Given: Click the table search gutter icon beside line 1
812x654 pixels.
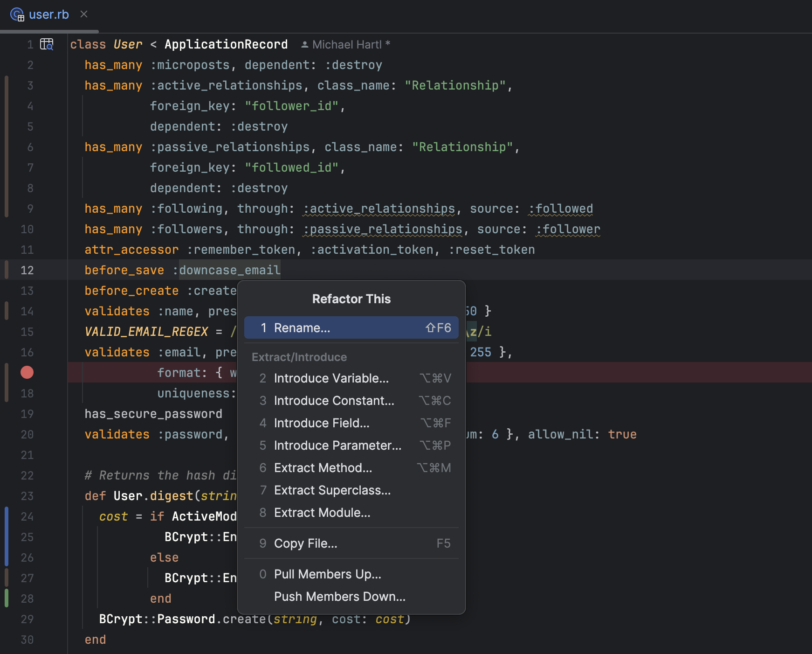Looking at the screenshot, I should pyautogui.click(x=47, y=44).
